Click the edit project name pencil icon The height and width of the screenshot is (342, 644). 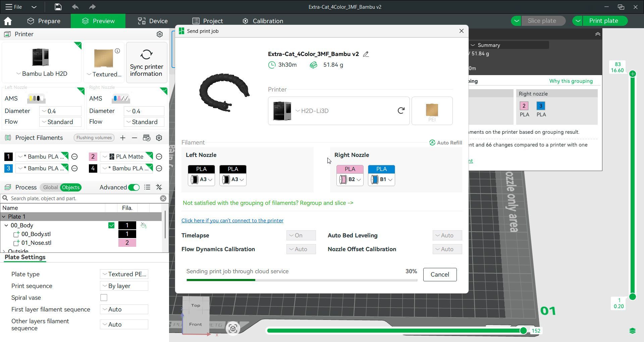click(x=366, y=54)
